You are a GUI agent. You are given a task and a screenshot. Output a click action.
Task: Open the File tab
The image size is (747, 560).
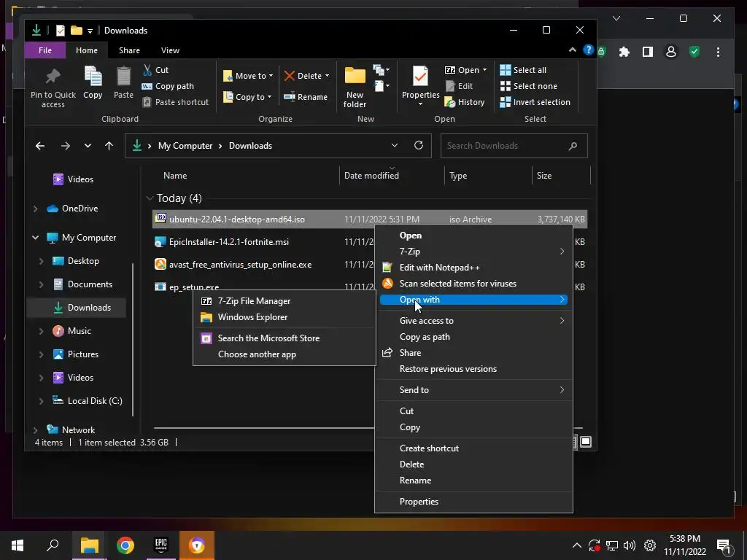(45, 50)
